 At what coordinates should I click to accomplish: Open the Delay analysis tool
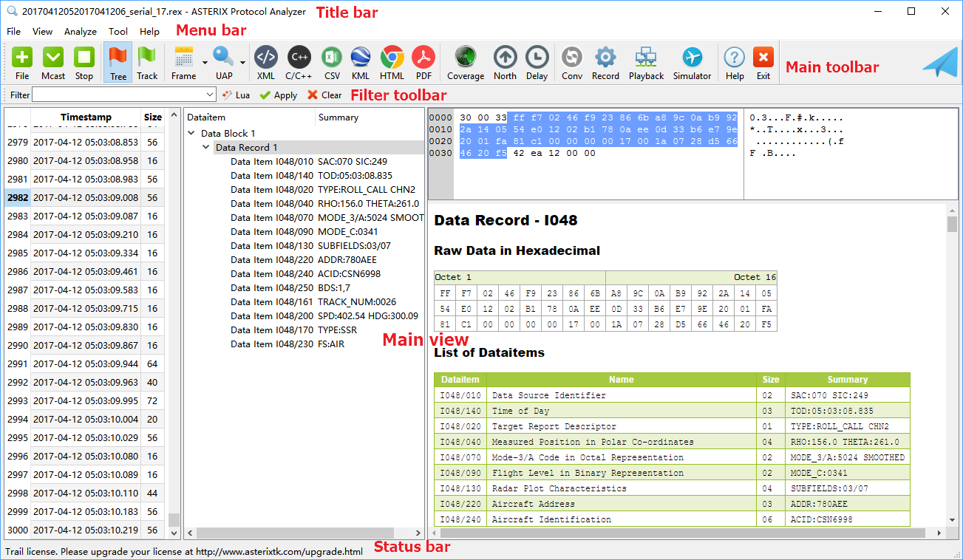[537, 63]
